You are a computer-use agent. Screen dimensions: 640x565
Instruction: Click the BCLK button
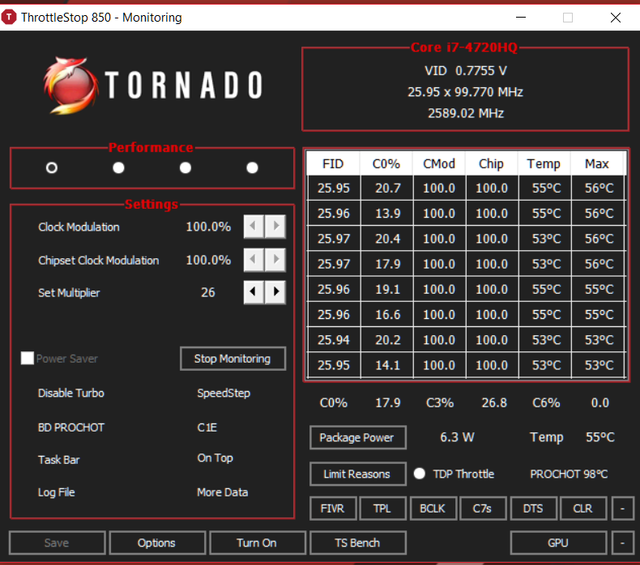point(433,508)
